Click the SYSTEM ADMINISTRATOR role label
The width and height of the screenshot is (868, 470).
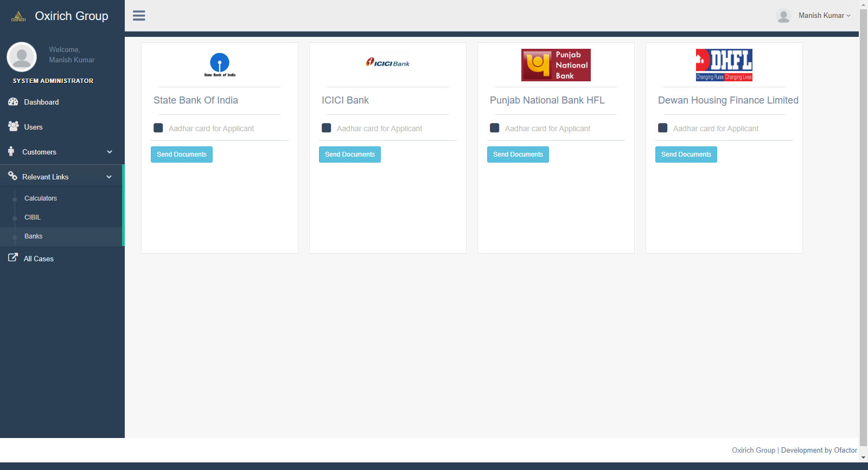(x=53, y=81)
